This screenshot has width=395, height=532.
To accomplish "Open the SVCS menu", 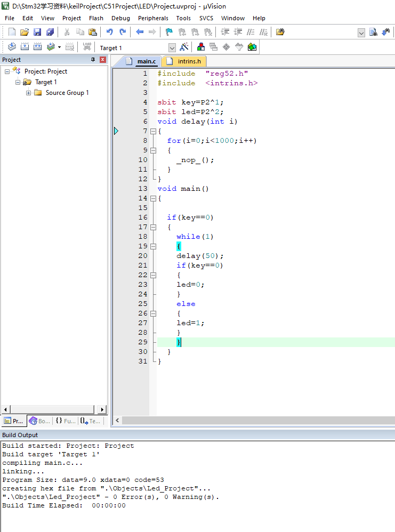I will pos(206,18).
